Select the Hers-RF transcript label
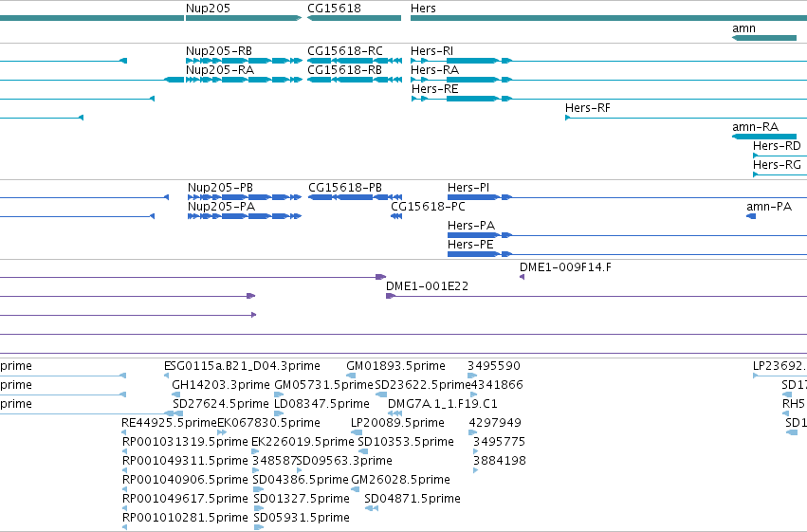 point(587,108)
